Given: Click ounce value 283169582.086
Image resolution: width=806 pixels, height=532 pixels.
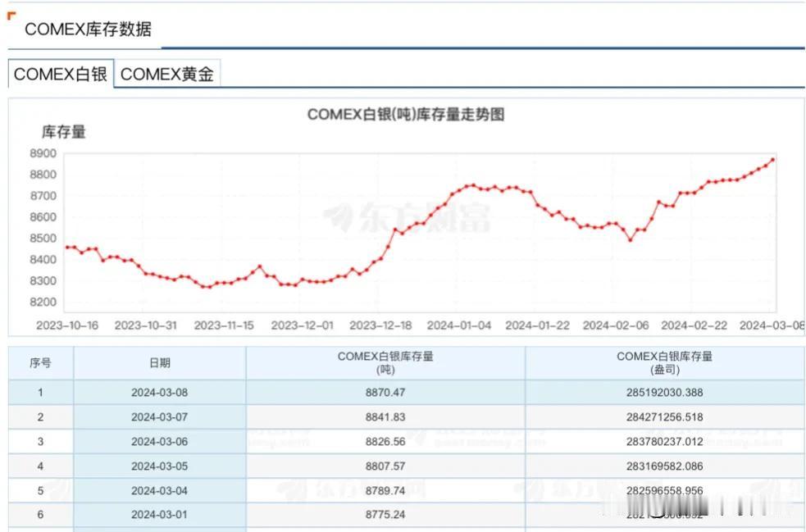Looking at the screenshot, I should (665, 466).
